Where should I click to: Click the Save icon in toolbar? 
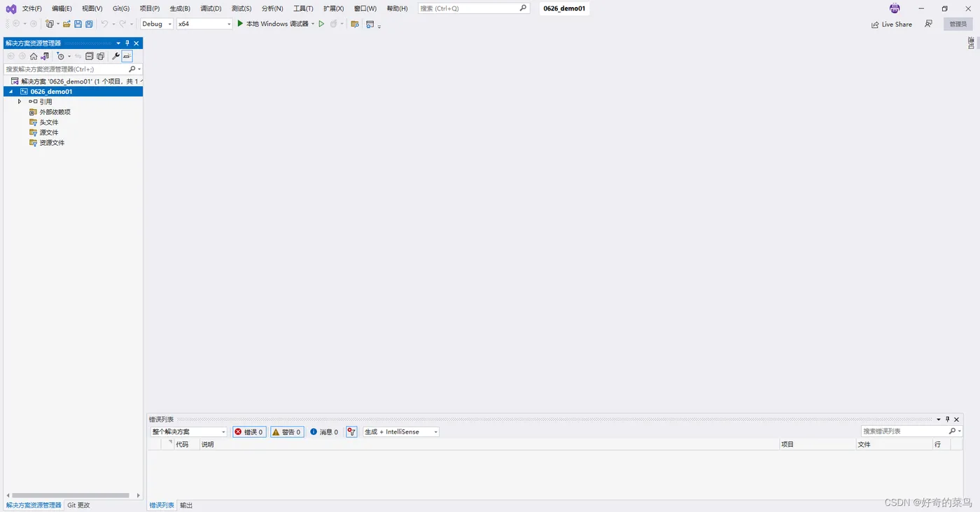pyautogui.click(x=78, y=24)
